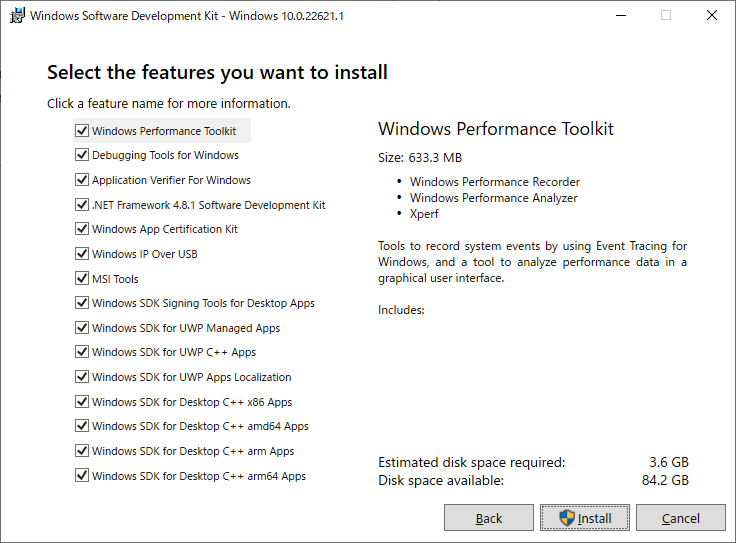Click the Size: 633.3 MB text
736x543 pixels.
(420, 157)
